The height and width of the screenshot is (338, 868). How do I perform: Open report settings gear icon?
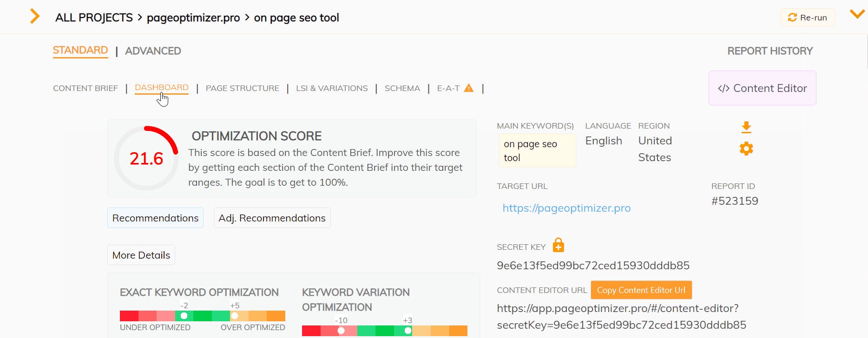tap(746, 149)
